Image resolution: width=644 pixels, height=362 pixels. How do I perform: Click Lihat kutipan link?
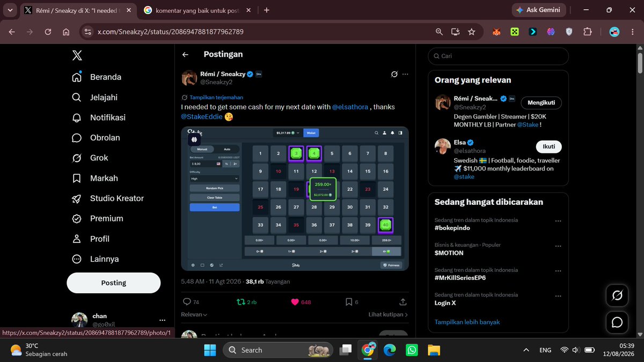click(x=388, y=315)
